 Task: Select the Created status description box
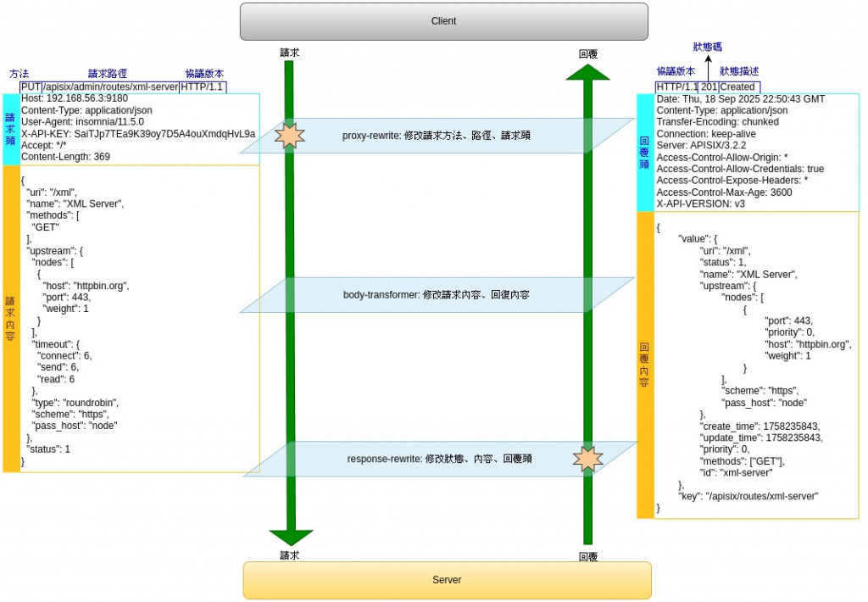pyautogui.click(x=739, y=87)
